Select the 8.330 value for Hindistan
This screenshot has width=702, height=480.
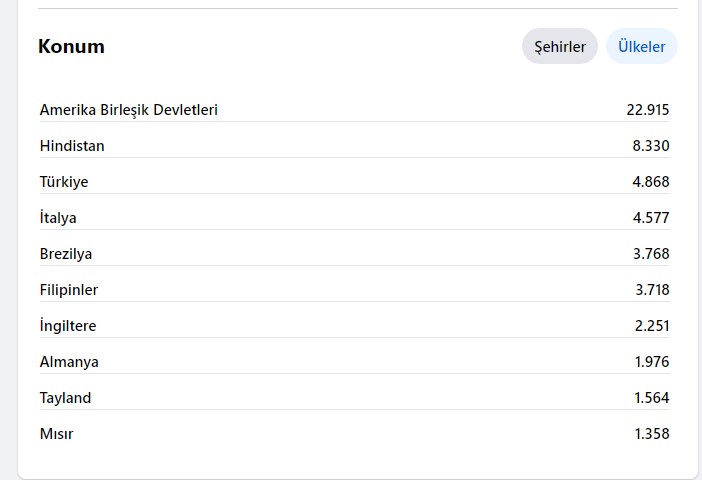click(x=651, y=146)
